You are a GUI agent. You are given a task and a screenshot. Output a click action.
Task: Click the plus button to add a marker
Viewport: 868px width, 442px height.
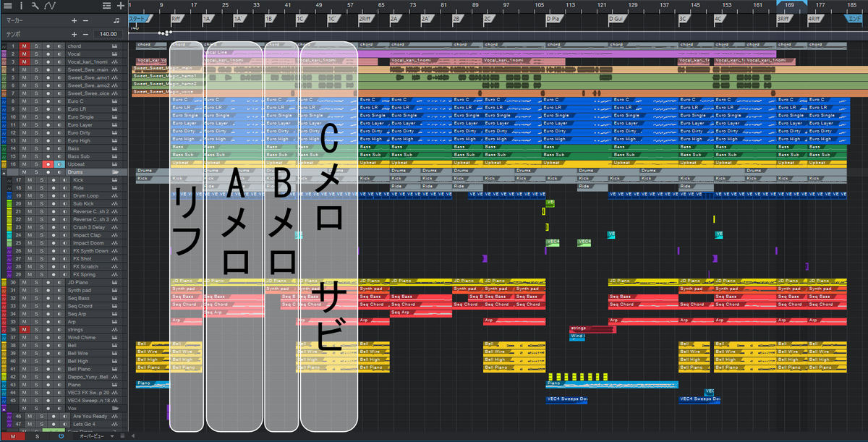point(74,20)
